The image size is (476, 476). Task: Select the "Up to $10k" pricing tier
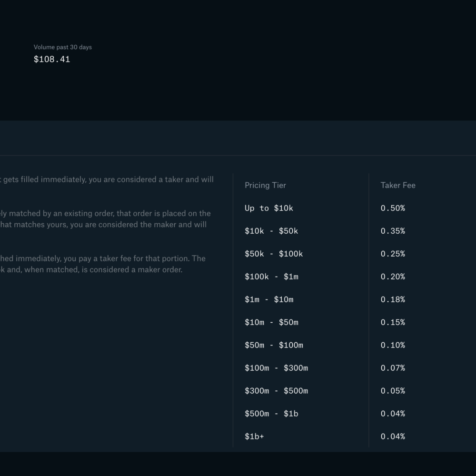coord(269,208)
